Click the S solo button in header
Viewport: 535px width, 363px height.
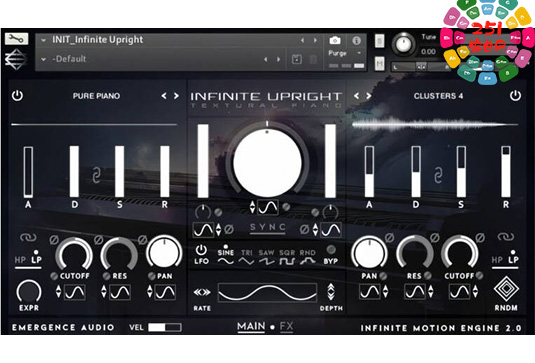pyautogui.click(x=379, y=41)
